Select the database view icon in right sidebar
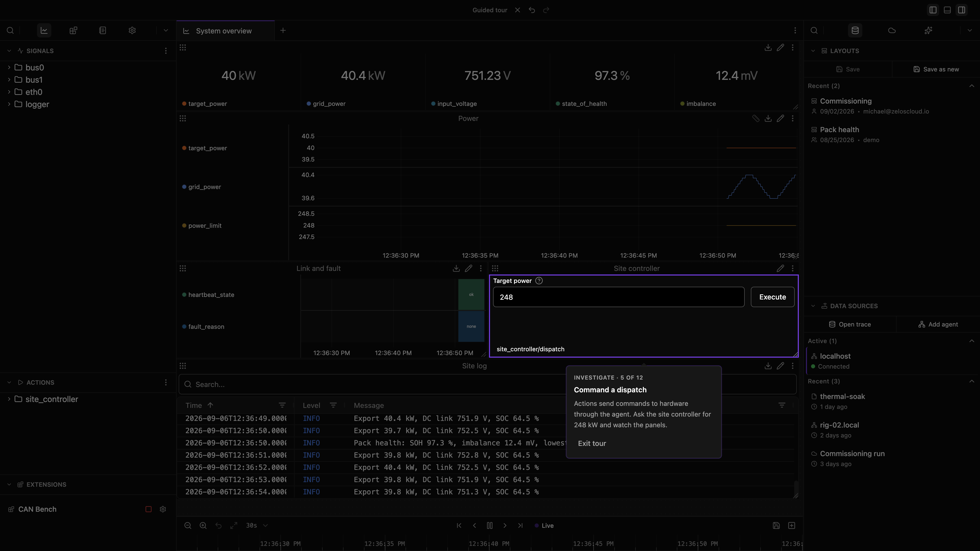The height and width of the screenshot is (551, 980). 855,30
